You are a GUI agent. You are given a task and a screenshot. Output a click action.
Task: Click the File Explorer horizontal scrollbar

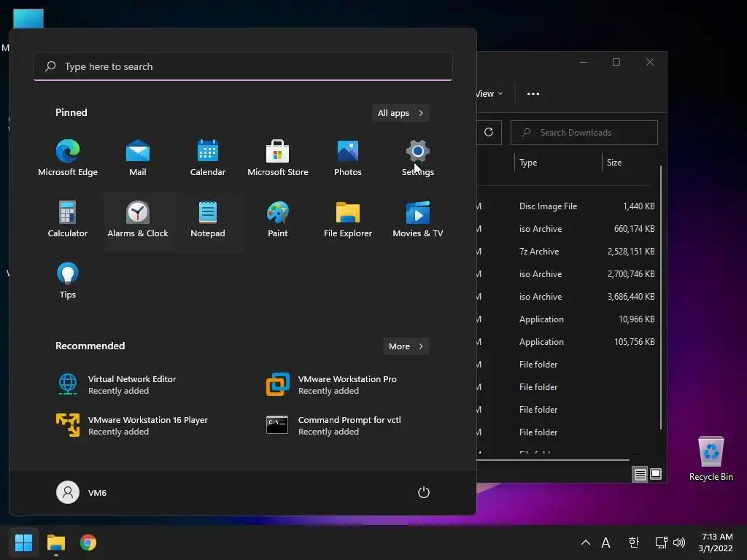click(x=553, y=460)
